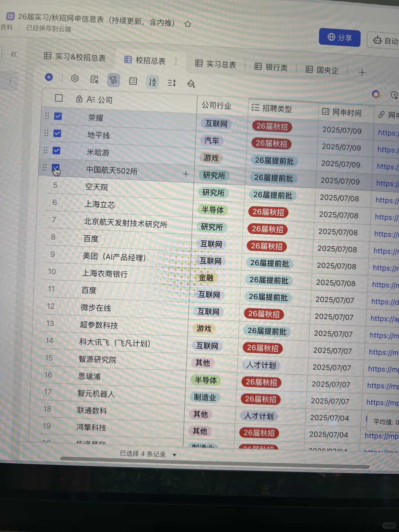Viewport: 399px width, 532px height.
Task: Open the field configuration icon beside the gear
Action: [x=95, y=79]
